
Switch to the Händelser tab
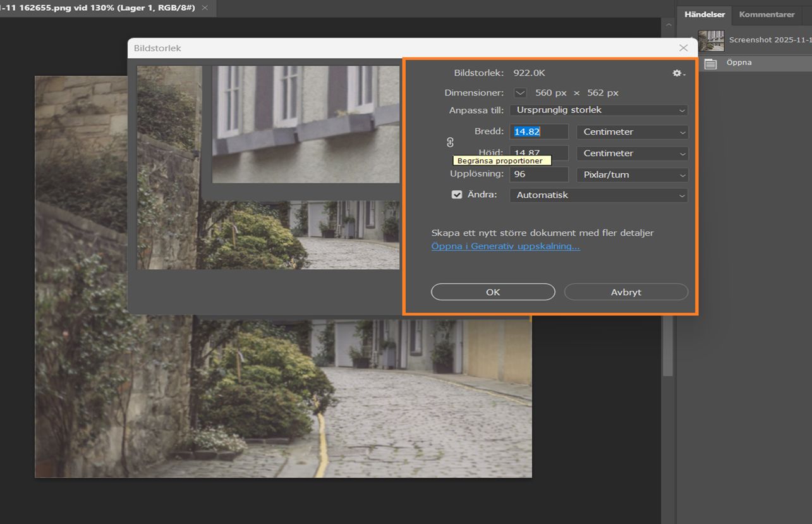tap(705, 15)
